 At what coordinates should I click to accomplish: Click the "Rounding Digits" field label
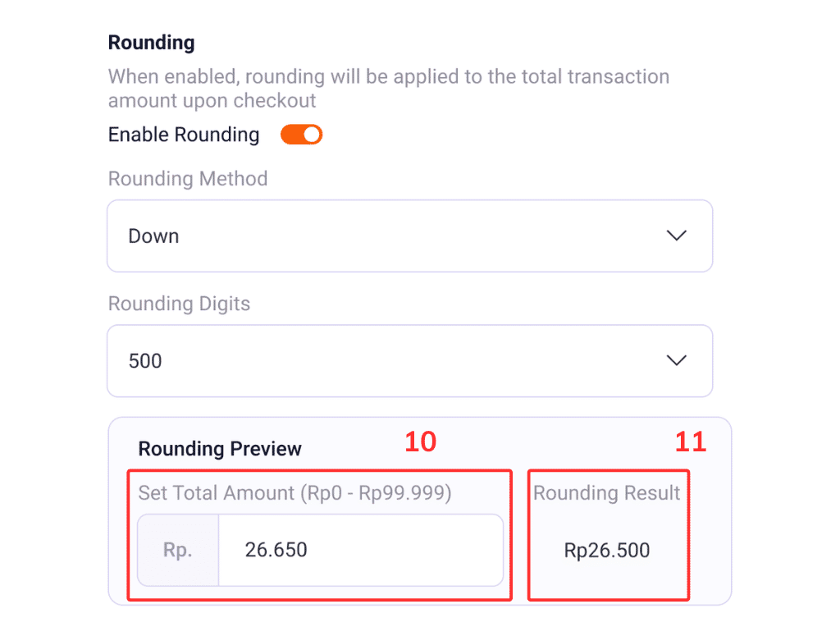pos(179,304)
